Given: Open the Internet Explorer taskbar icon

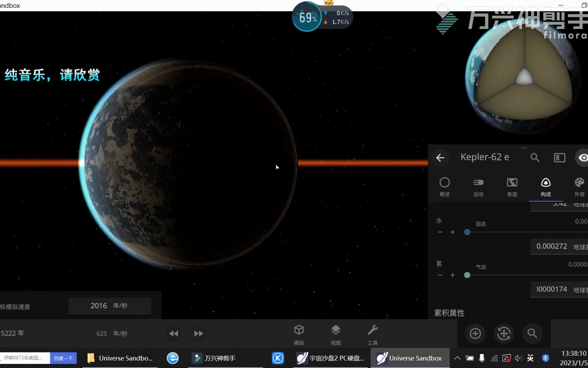Looking at the screenshot, I should pyautogui.click(x=173, y=358).
